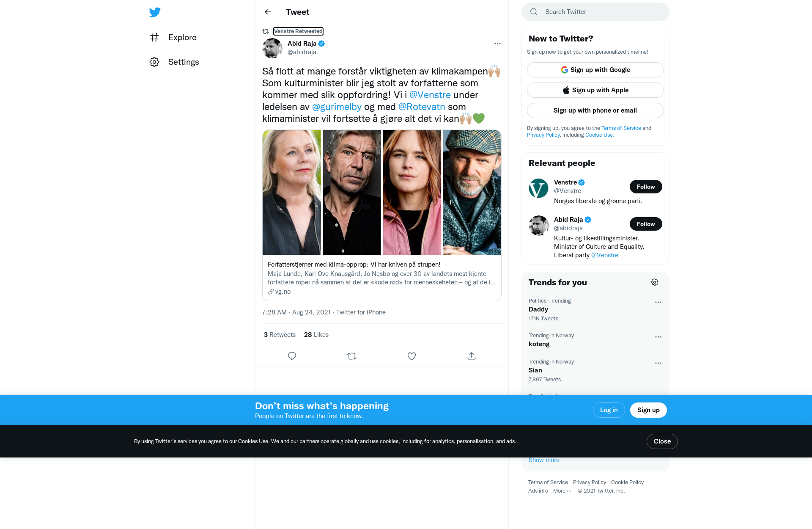The width and height of the screenshot is (812, 529).
Task: Open more options for Sian trend
Action: click(x=658, y=363)
